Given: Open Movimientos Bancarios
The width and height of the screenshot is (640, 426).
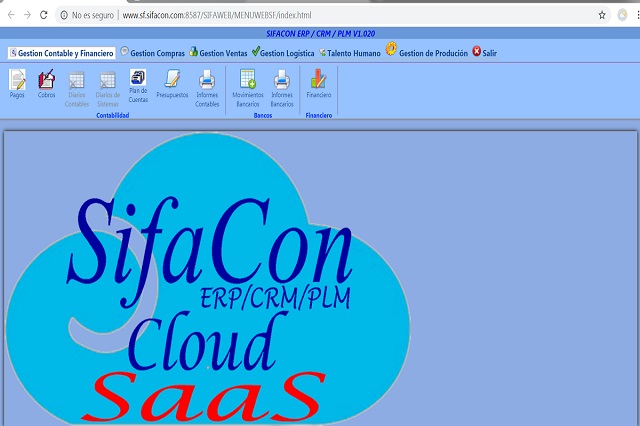Looking at the screenshot, I should pos(248,89).
